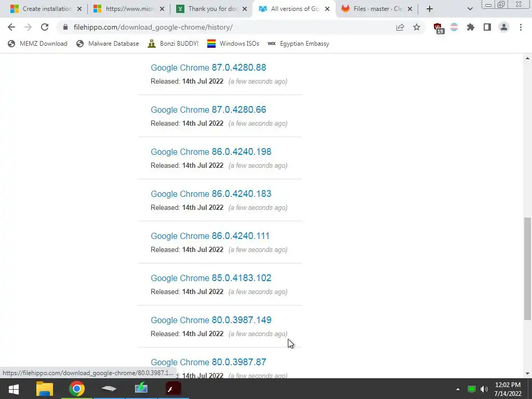Expand the tab search chevron
The width and height of the screenshot is (532, 399).
pos(470,9)
